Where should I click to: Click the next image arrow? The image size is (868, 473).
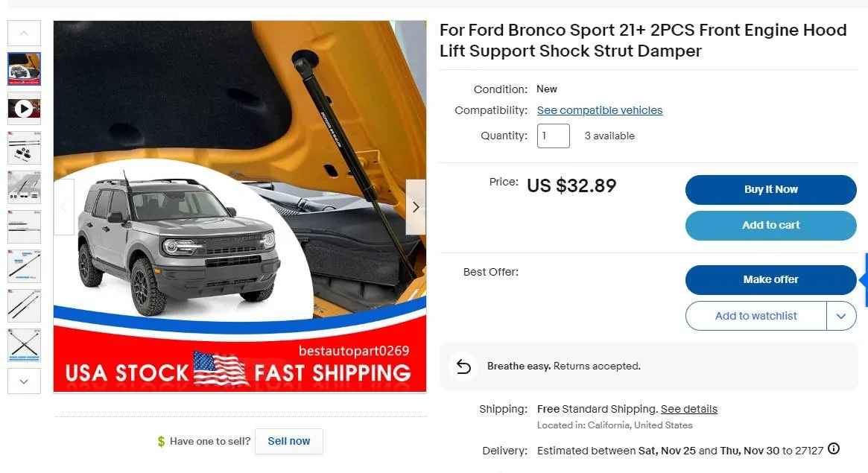click(415, 206)
